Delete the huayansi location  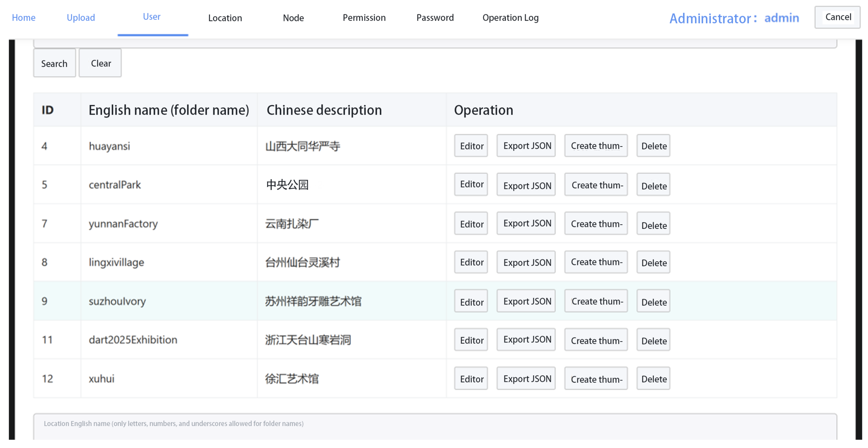(653, 146)
